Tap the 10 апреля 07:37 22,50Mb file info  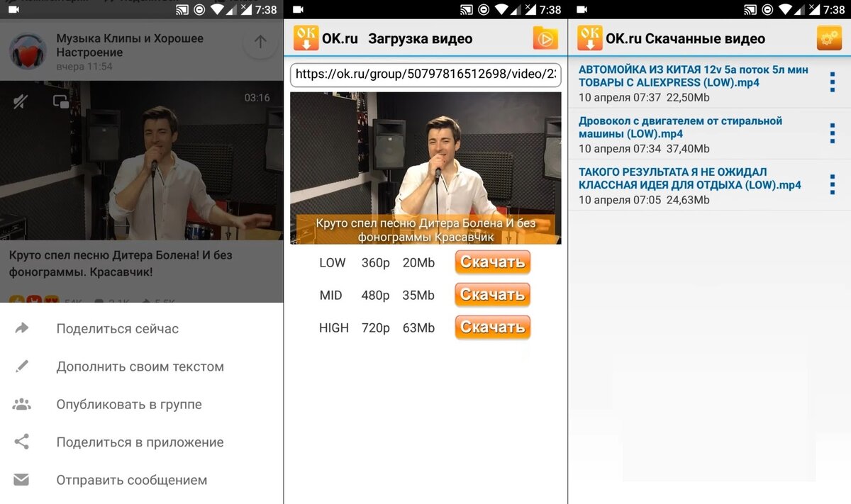[x=644, y=98]
